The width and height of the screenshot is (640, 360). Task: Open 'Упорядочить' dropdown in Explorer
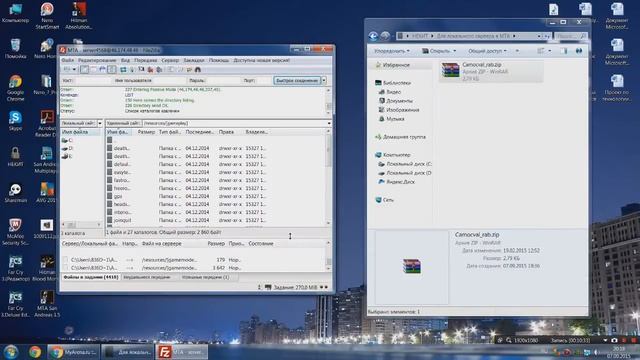pos(392,51)
